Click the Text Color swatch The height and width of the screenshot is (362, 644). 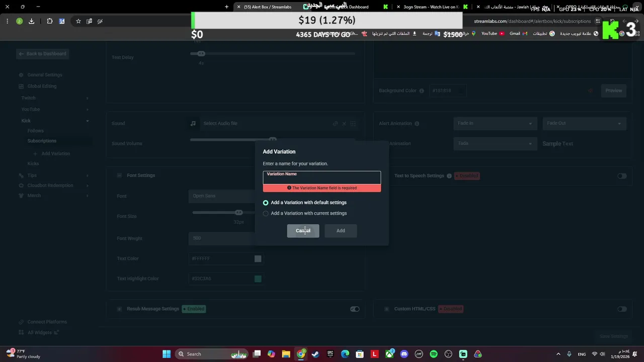258,259
